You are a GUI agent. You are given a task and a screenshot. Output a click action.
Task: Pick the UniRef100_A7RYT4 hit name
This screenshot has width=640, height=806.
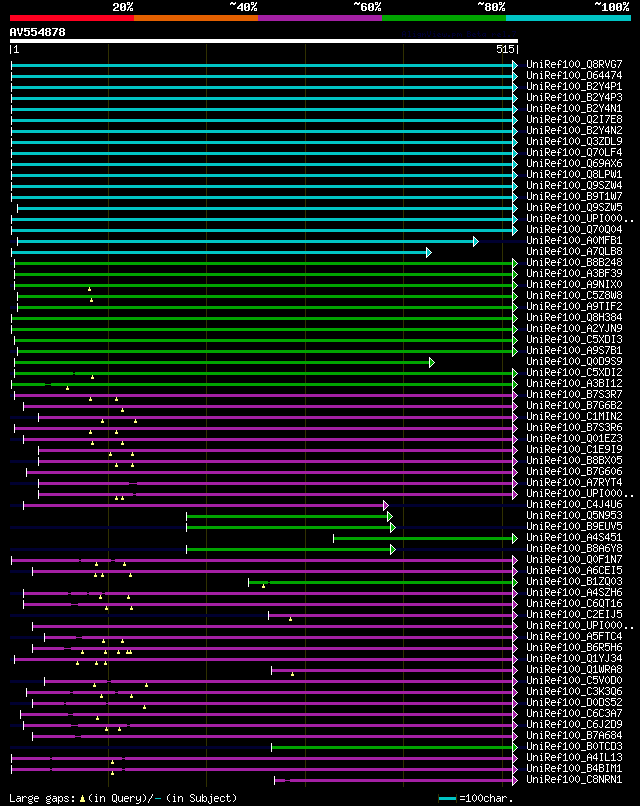coord(574,483)
